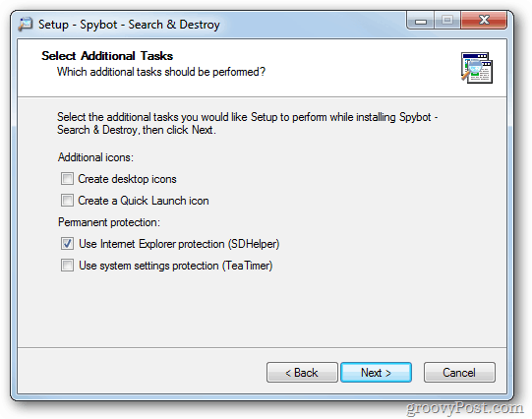The image size is (532, 419).
Task: Click the Create a Quick Launch icon label
Action: pos(144,201)
